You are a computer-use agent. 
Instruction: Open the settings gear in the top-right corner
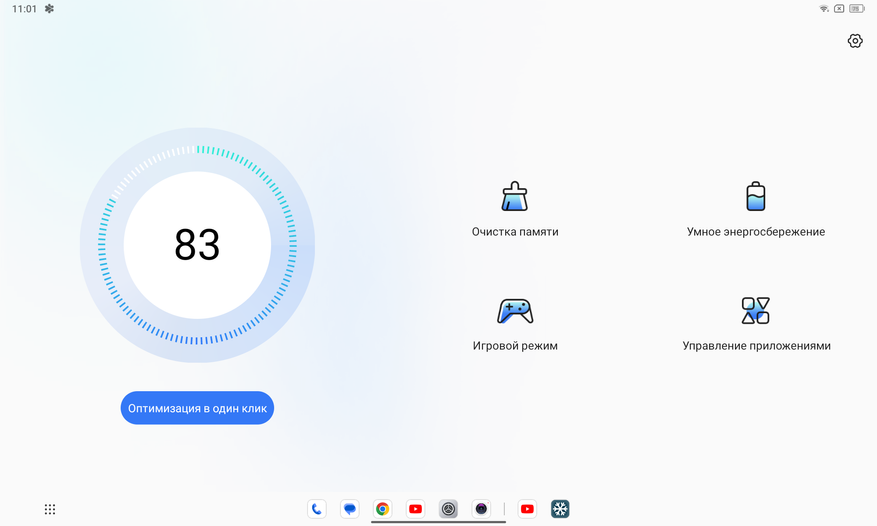click(854, 41)
